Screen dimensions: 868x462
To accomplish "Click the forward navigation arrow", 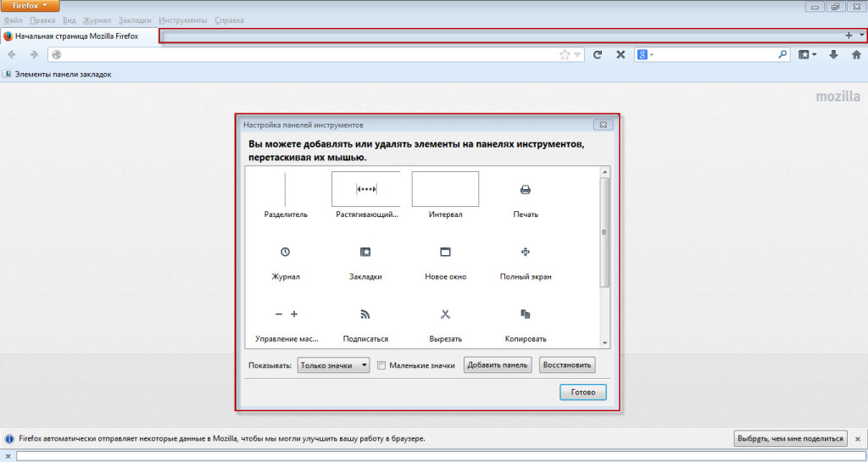I will (x=34, y=54).
